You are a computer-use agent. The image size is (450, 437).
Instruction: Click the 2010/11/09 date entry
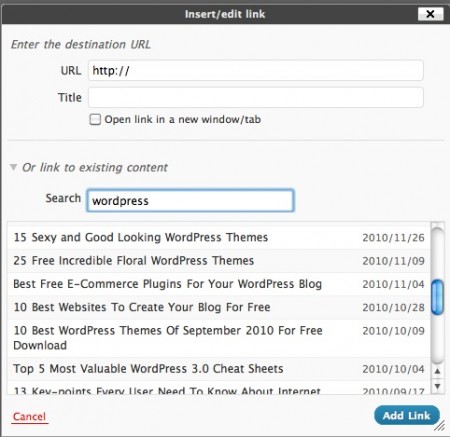coord(393,261)
